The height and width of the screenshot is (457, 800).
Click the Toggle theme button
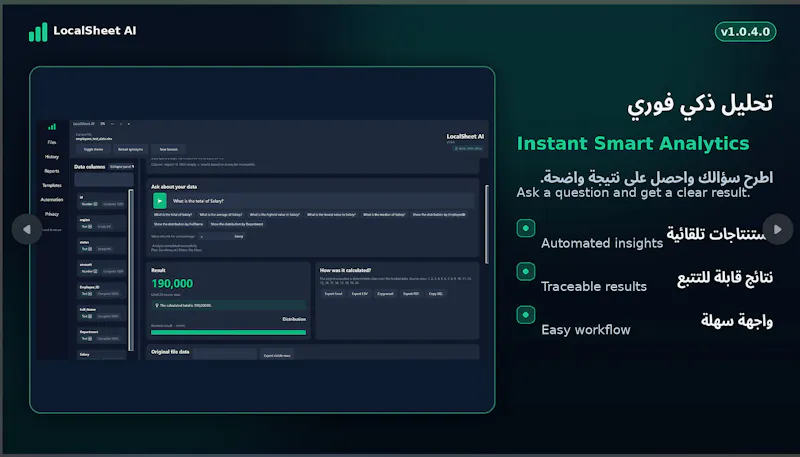[93, 149]
